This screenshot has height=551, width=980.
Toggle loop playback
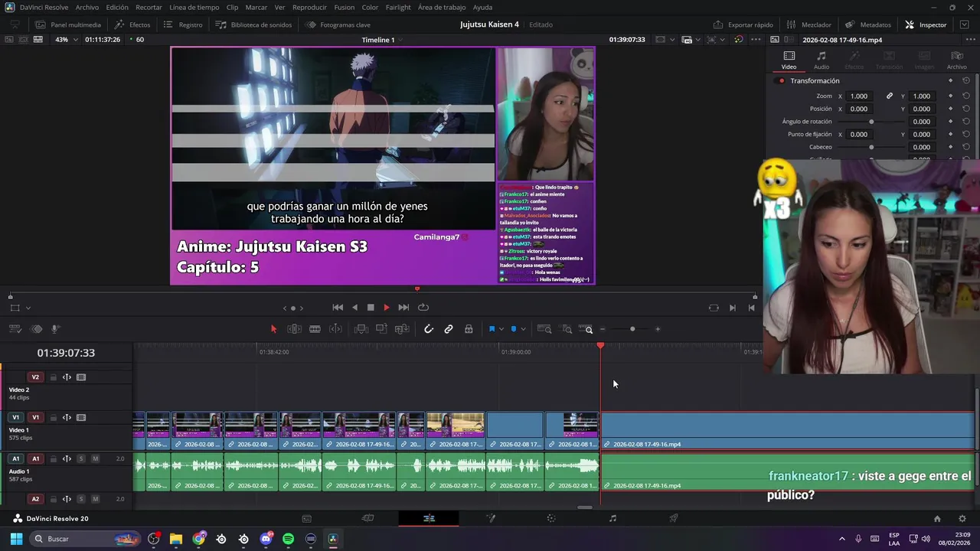tap(423, 308)
